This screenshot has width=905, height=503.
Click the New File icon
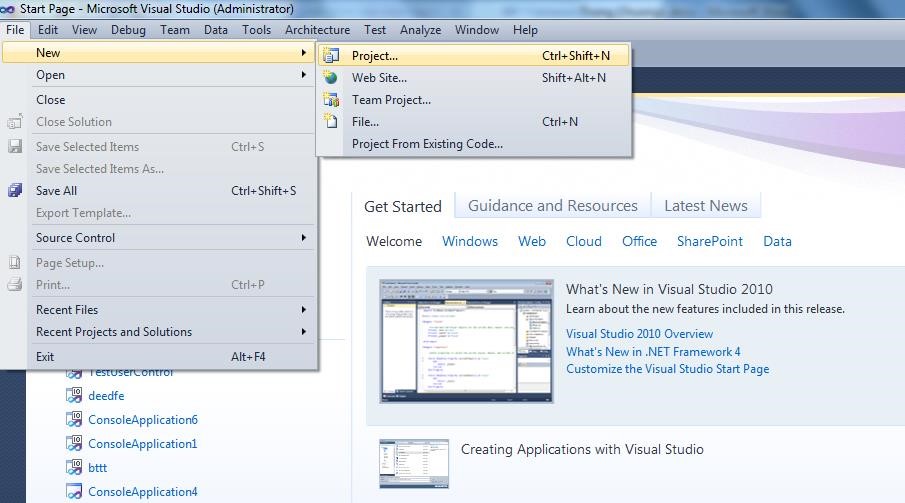331,122
